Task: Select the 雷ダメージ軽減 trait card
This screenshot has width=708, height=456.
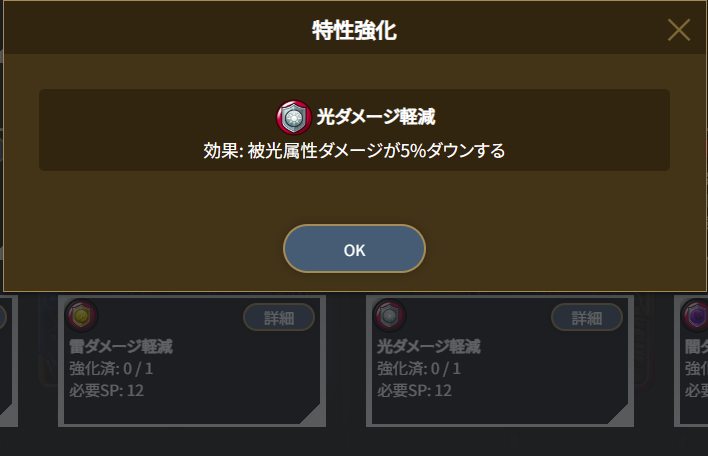Action: point(192,361)
